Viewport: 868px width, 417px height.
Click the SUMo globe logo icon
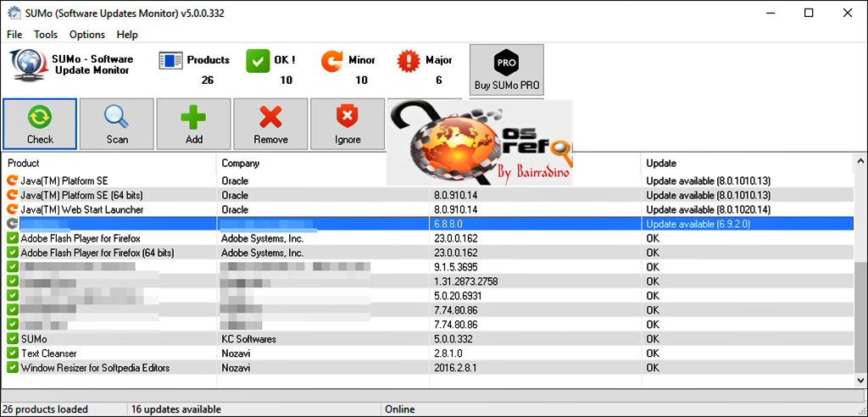[28, 66]
